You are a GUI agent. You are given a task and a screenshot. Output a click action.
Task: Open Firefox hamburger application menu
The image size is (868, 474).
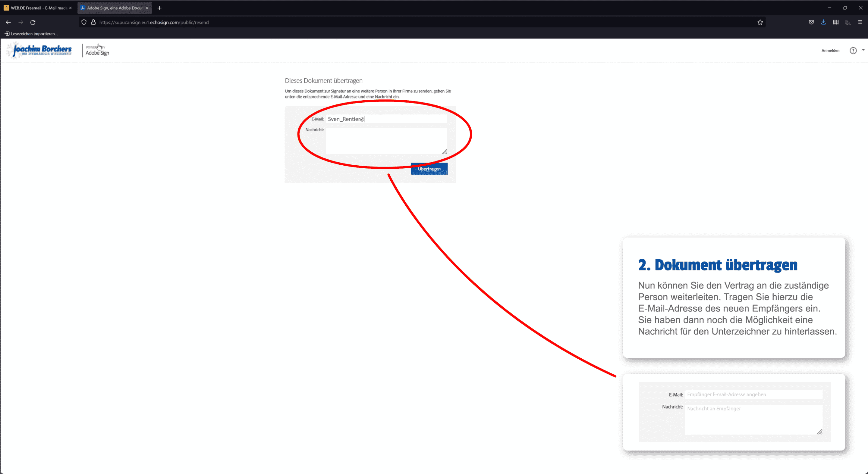tap(860, 22)
